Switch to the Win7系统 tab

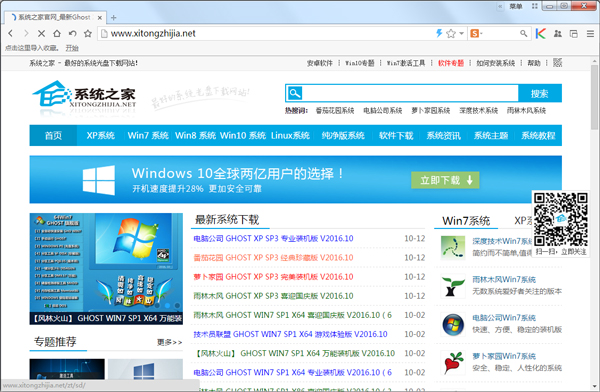(x=466, y=221)
